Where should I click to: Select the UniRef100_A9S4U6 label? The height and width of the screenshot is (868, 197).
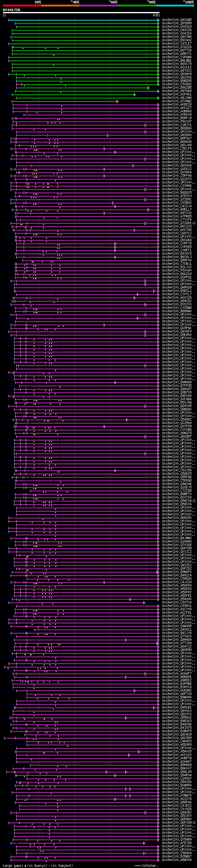point(177,166)
